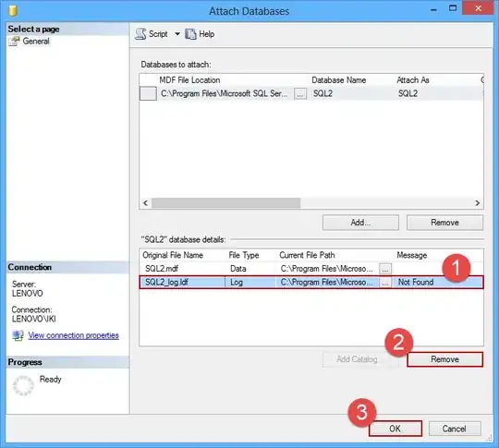Click Add... button for databases
The height and width of the screenshot is (448, 499).
[x=360, y=223]
